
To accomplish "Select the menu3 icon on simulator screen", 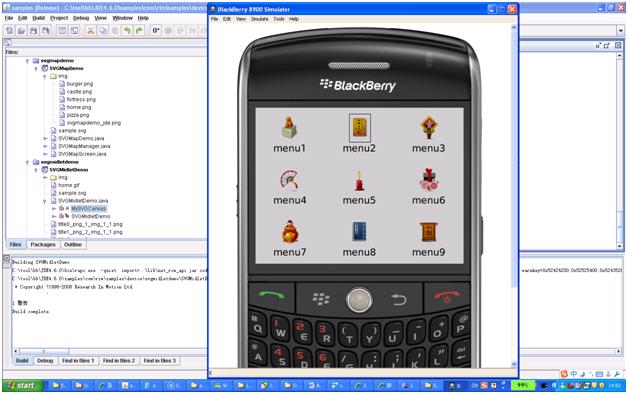I will click(x=429, y=128).
